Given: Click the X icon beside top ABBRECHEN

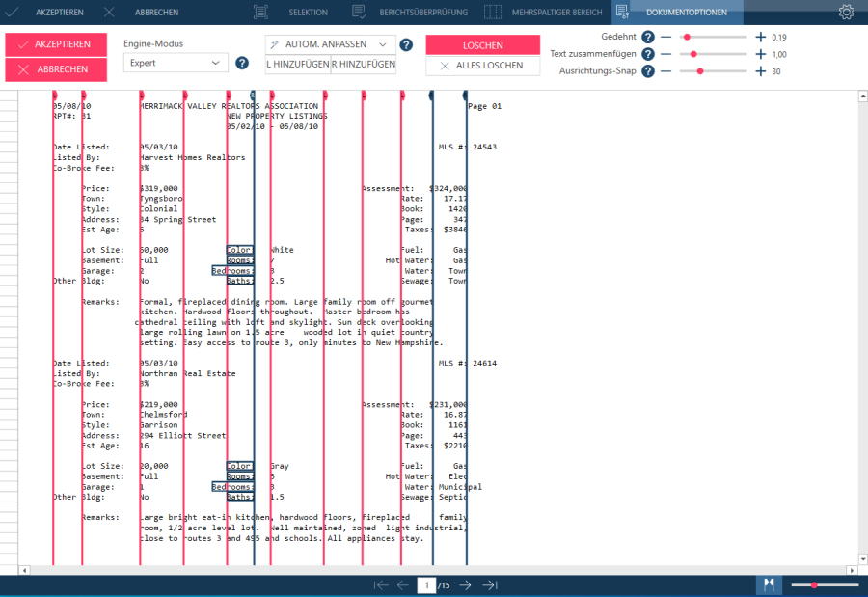Looking at the screenshot, I should click(x=109, y=12).
